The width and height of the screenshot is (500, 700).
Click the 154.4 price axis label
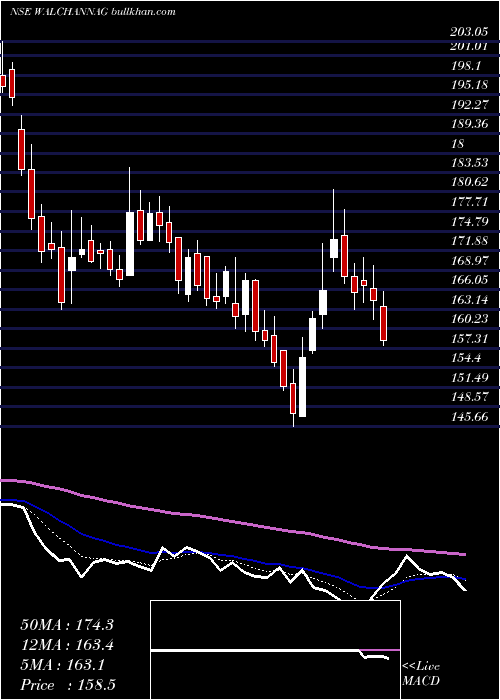(466, 358)
